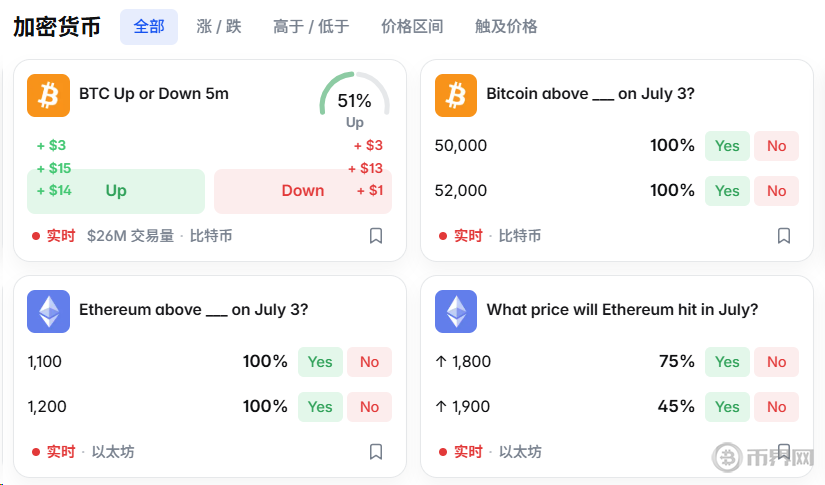The image size is (825, 485).
Task: Bookmark the What price will Ethereum hit market
Action: [x=783, y=452]
